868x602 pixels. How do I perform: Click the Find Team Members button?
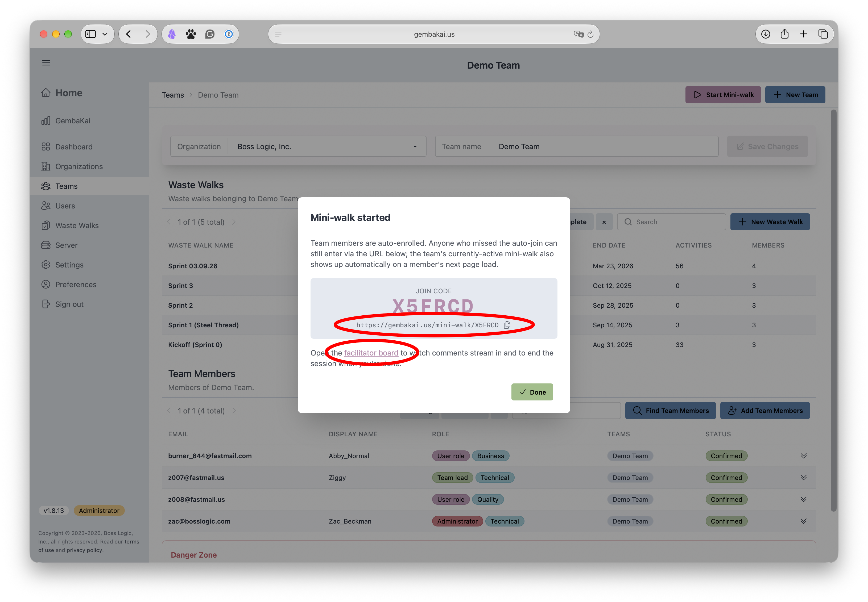(x=670, y=410)
